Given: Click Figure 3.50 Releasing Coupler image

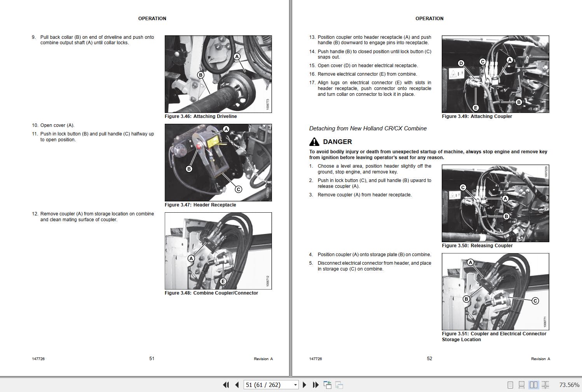Looking at the screenshot, I should coord(495,203).
